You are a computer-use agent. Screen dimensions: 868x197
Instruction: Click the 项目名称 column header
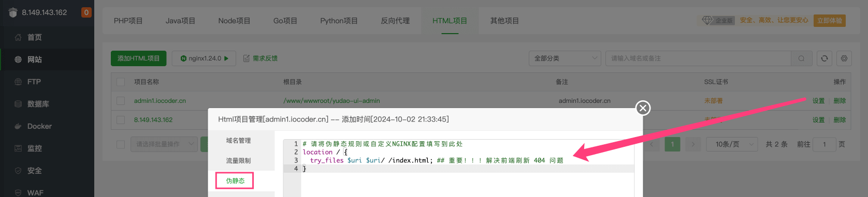pos(147,82)
